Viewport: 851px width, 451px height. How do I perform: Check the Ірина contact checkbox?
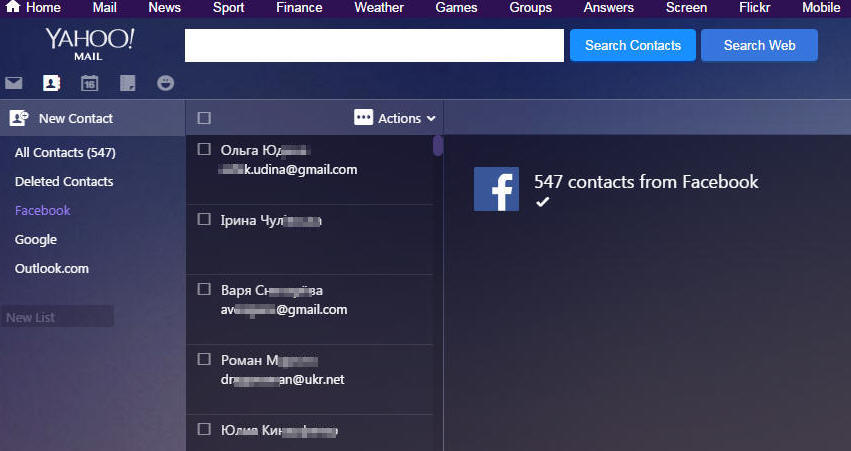click(x=204, y=219)
